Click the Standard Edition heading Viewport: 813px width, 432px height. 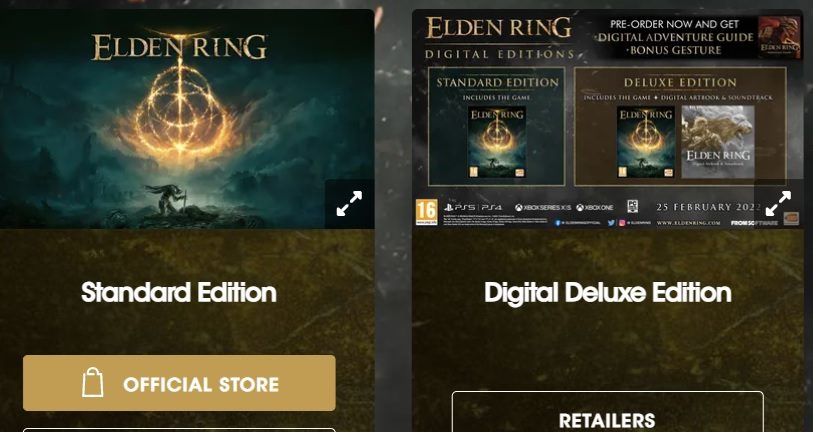(179, 292)
